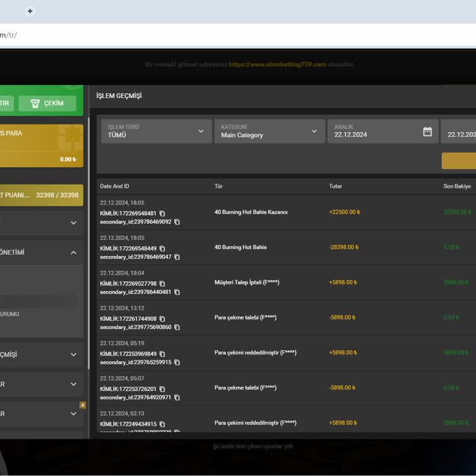476x476 pixels.
Task: Click the Tutar column header
Action: click(x=335, y=186)
